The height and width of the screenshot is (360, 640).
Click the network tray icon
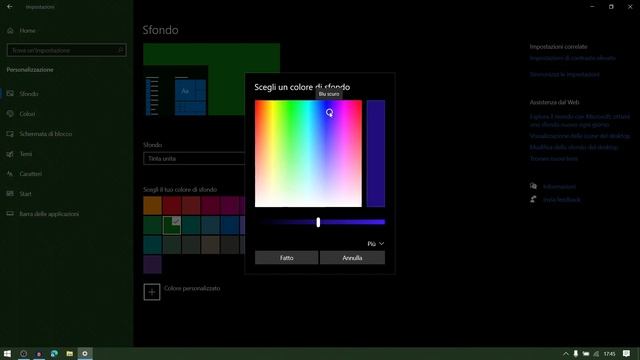pos(596,353)
